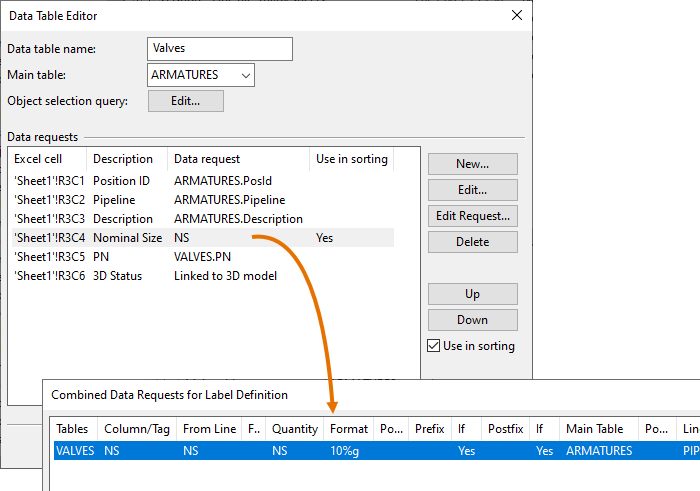Image resolution: width=700 pixels, height=491 pixels.
Task: Click the Data request column header
Action: (x=207, y=159)
